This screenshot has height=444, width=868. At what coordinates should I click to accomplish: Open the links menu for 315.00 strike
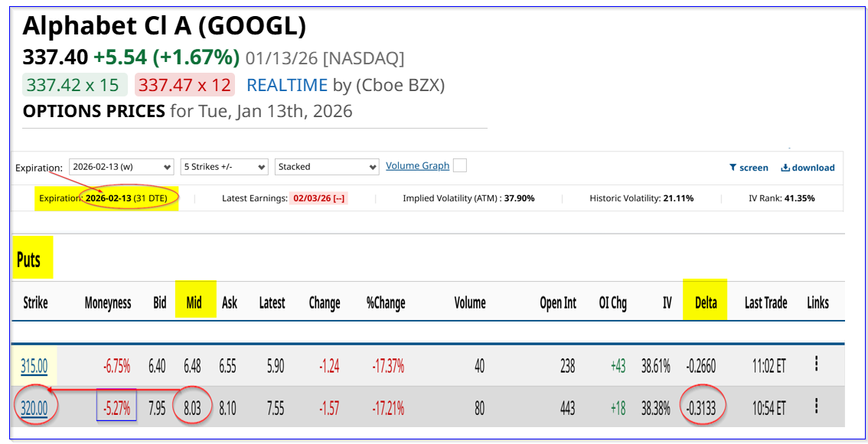point(817,365)
